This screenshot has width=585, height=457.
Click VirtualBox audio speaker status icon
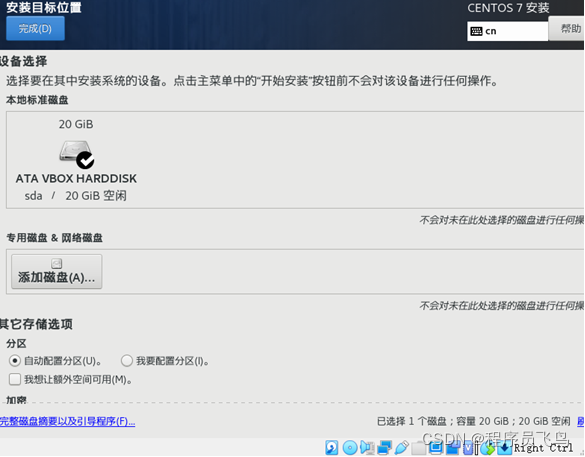(367, 448)
